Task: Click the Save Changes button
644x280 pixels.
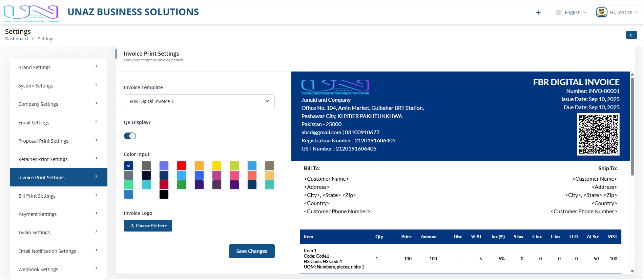Action: [252, 251]
